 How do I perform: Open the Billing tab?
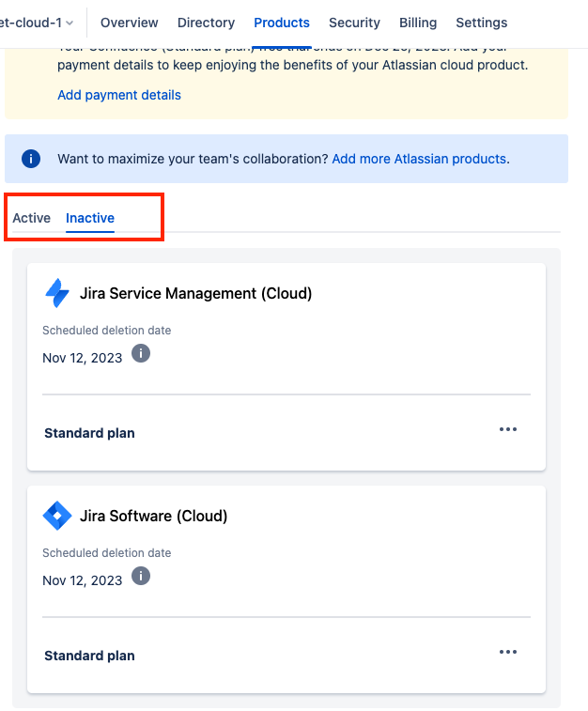(418, 23)
